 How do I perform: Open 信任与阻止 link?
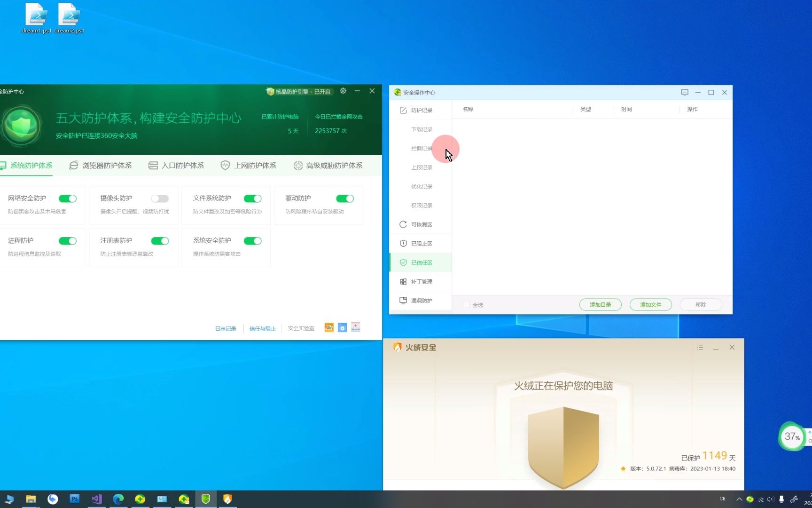click(263, 328)
